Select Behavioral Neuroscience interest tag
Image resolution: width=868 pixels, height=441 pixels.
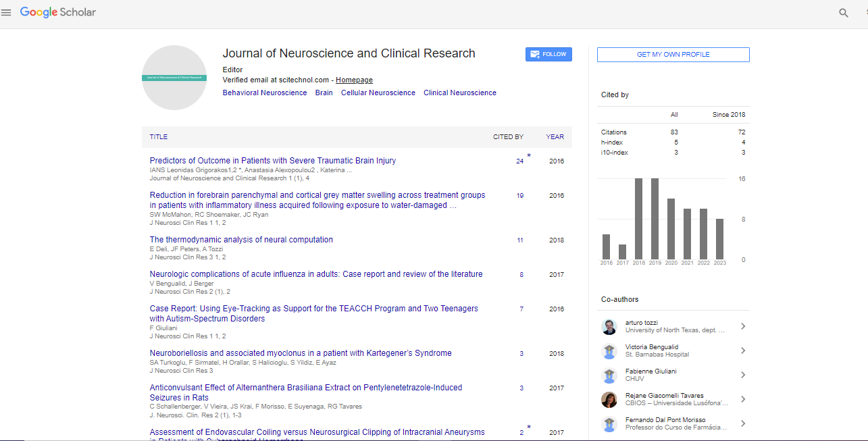[x=265, y=93]
